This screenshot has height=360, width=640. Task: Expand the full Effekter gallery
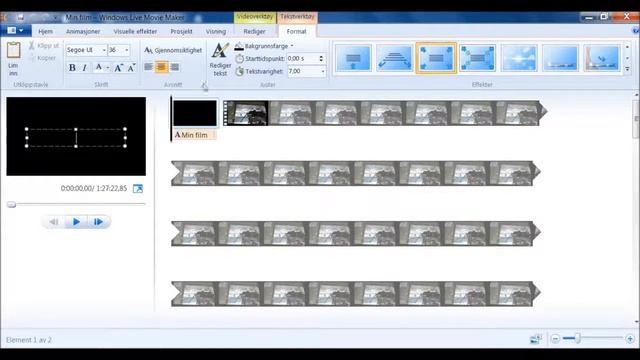click(628, 69)
